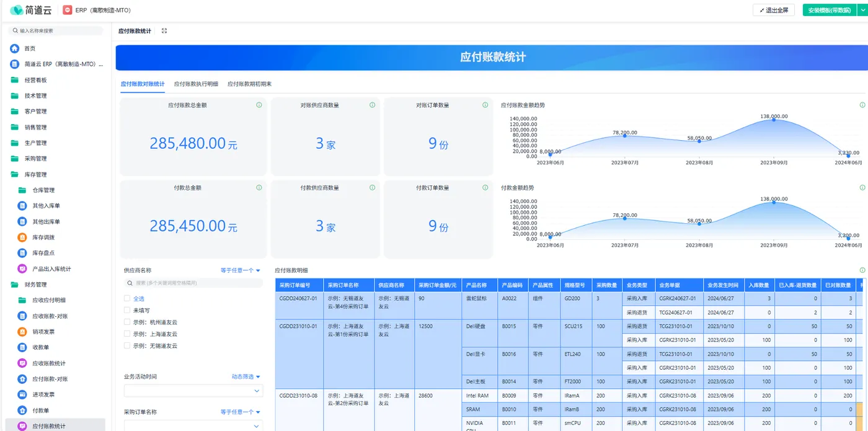Click the 退出全屏 button
Image resolution: width=868 pixels, height=431 pixels.
click(x=774, y=11)
